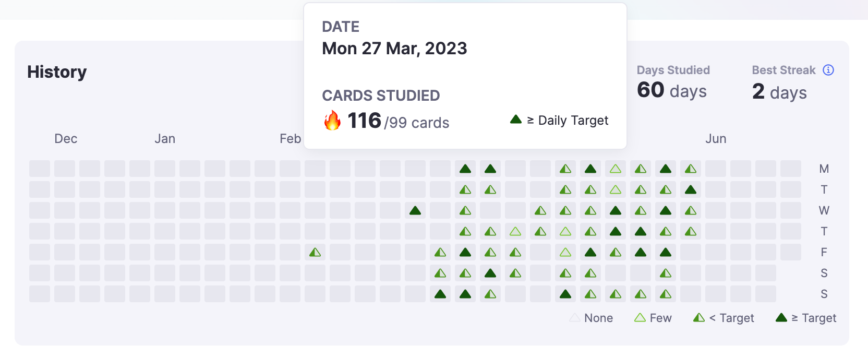The height and width of the screenshot is (357, 868).
Task: Click the Best Streak 2 days value
Action: [779, 92]
